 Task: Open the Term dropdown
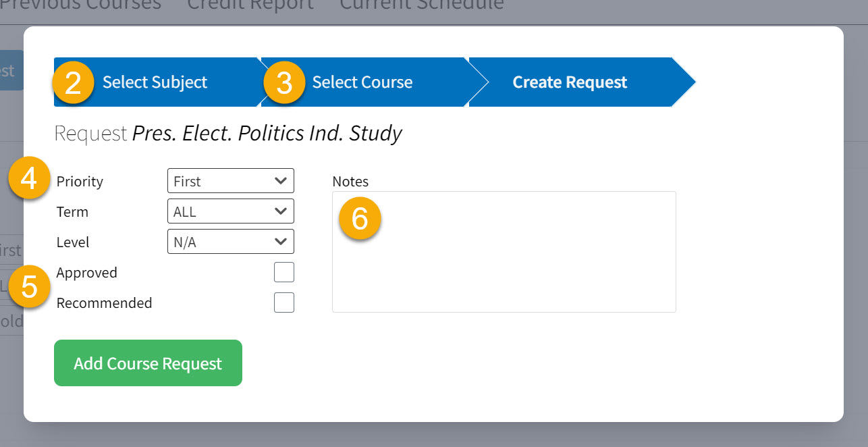coord(230,211)
